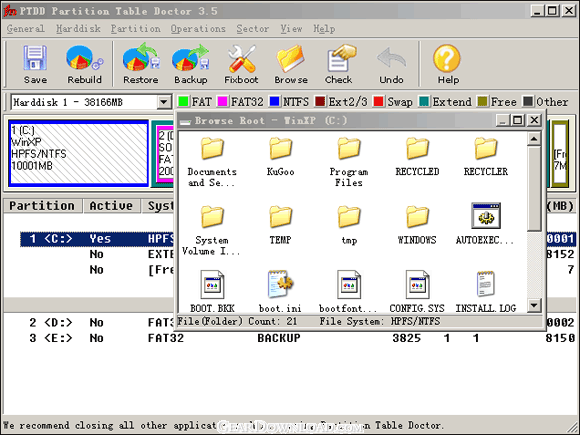Image resolution: width=580 pixels, height=435 pixels.
Task: Select the tmp folder
Action: pos(349,226)
